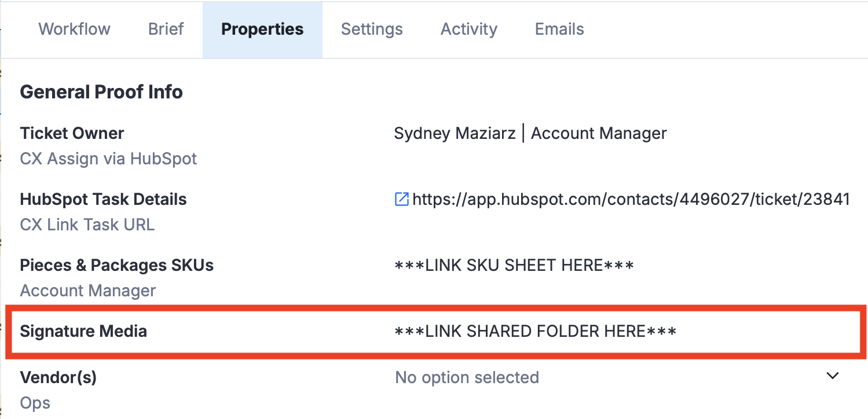
Task: Click the Signature Media property label
Action: [83, 332]
